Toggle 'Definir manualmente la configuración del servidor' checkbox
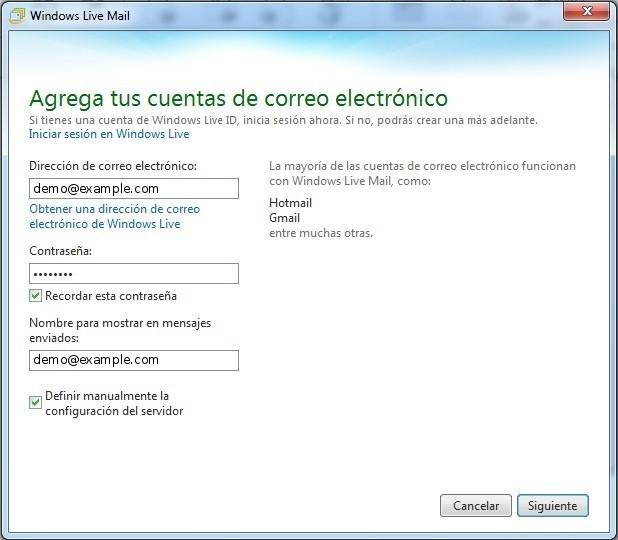This screenshot has height=540, width=618. (x=36, y=403)
